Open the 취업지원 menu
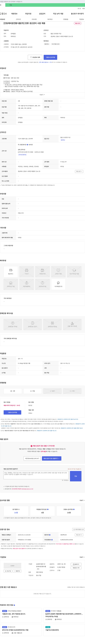 coord(28,14)
